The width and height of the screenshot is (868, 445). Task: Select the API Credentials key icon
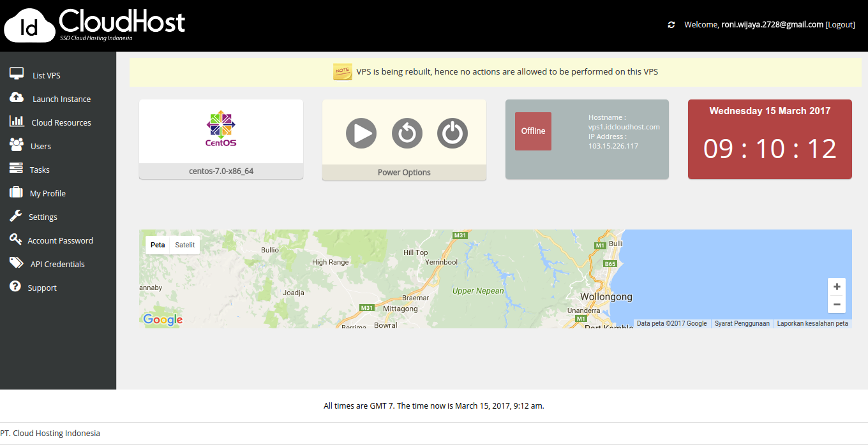click(x=17, y=263)
